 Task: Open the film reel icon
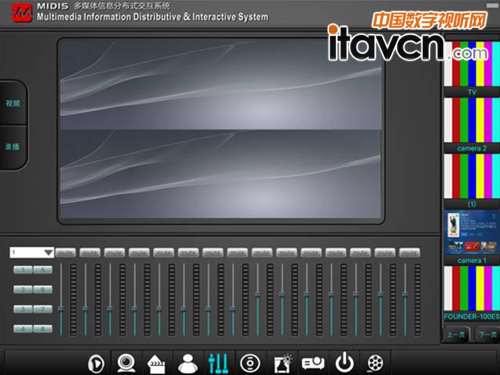[x=375, y=363]
